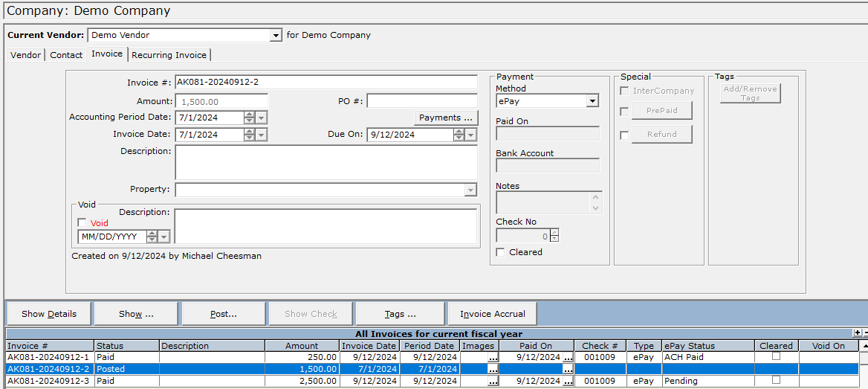The image size is (868, 389).
Task: Check the Cleared checkbox under Payment
Action: (501, 253)
